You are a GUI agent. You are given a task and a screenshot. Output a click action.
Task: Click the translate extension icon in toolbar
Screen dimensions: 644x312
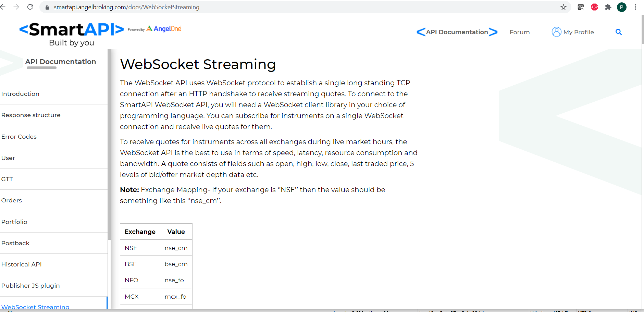[x=581, y=7]
